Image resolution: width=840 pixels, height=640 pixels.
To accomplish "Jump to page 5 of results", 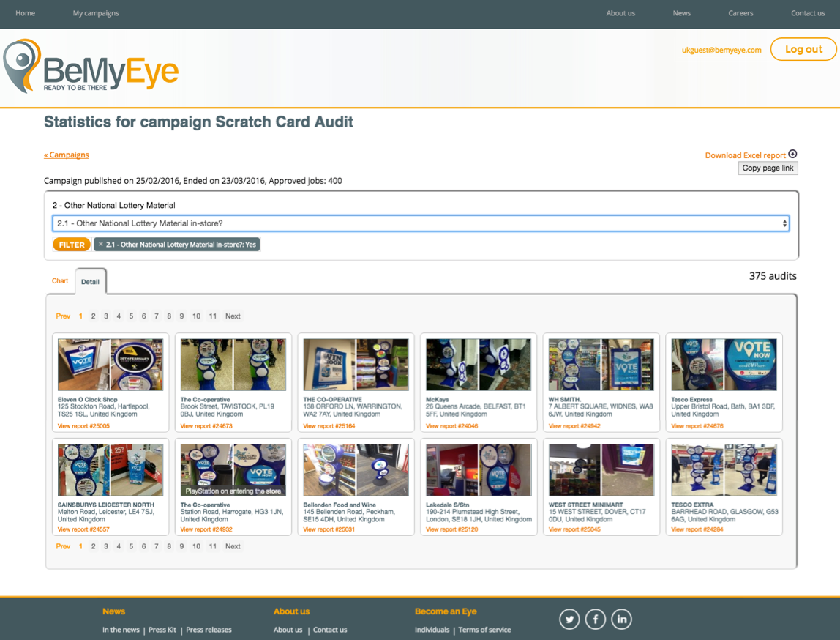I will (131, 316).
